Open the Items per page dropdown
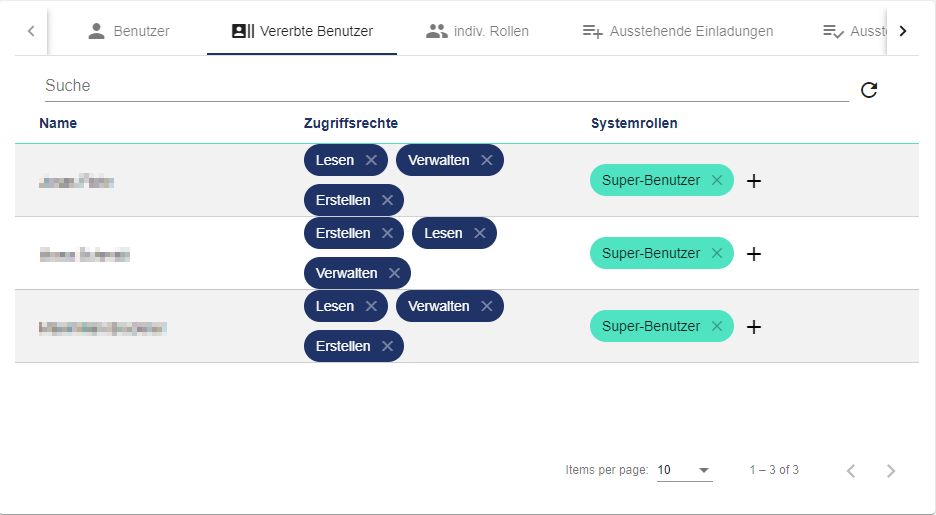The height and width of the screenshot is (515, 936). click(685, 470)
